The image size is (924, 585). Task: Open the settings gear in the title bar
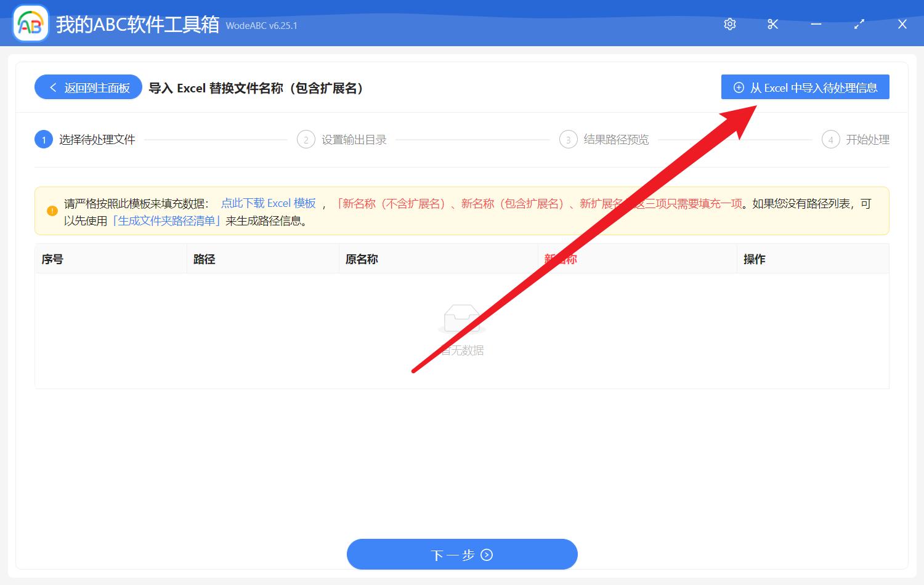[x=729, y=24]
